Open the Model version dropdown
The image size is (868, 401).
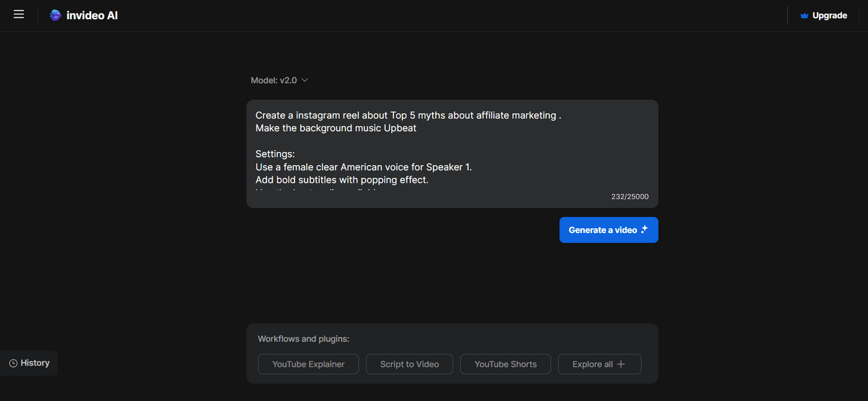(x=279, y=80)
